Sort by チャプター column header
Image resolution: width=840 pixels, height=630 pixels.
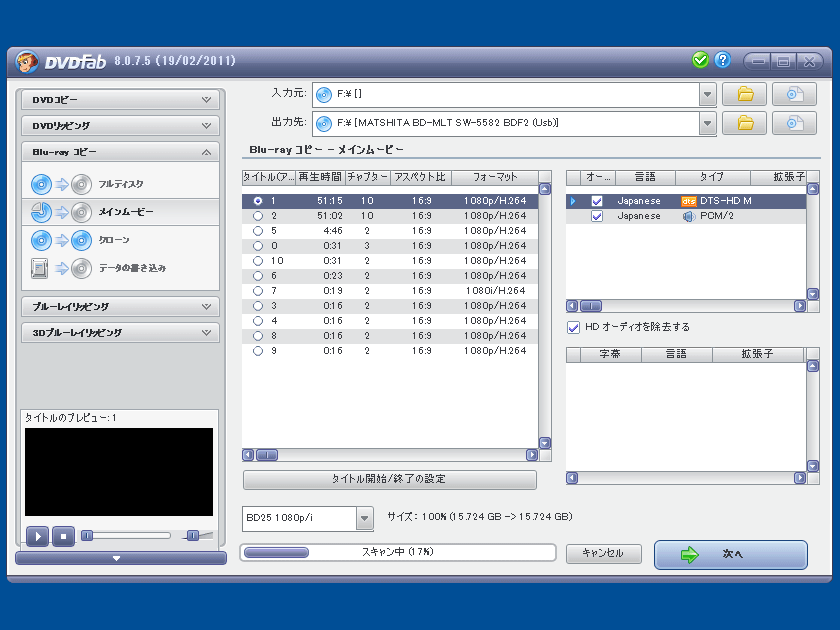pyautogui.click(x=368, y=177)
